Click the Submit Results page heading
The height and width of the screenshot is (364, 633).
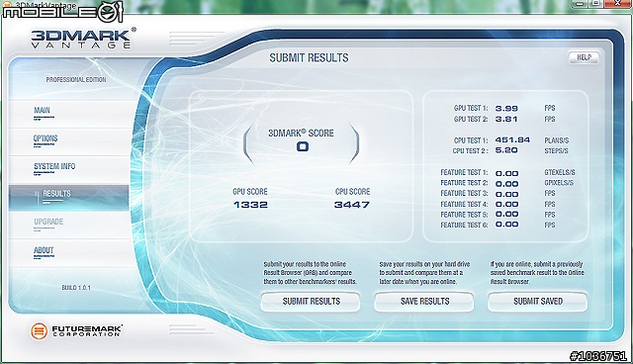309,58
